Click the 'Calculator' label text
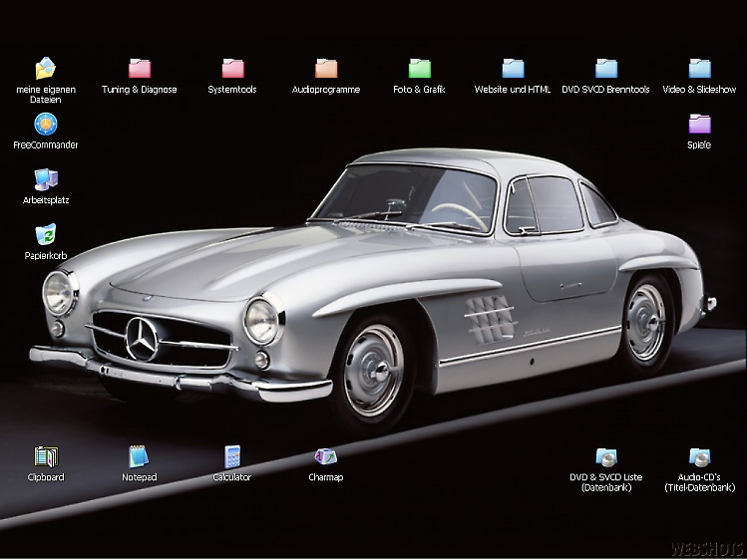The image size is (747, 560). pyautogui.click(x=232, y=477)
